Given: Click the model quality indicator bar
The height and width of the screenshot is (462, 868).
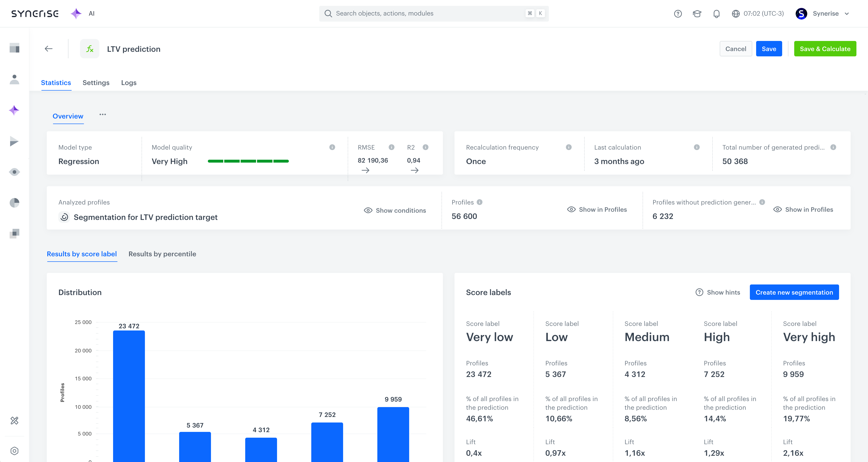Looking at the screenshot, I should coord(249,161).
